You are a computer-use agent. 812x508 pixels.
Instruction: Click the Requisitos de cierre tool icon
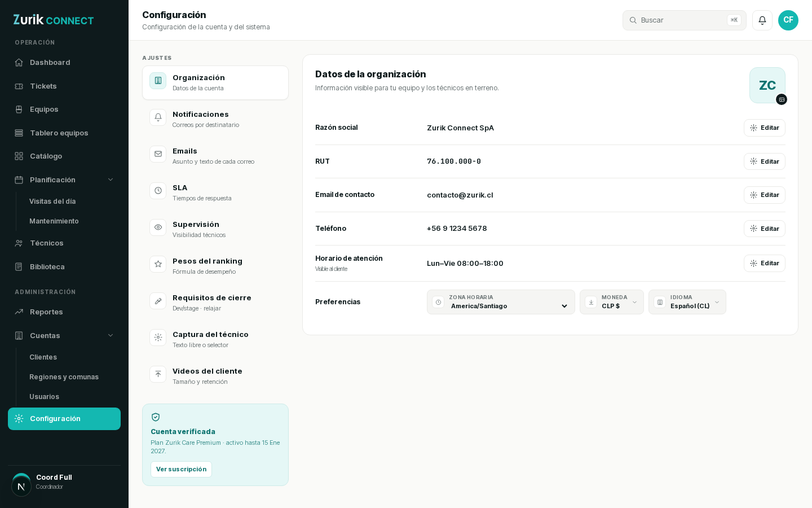[158, 301]
